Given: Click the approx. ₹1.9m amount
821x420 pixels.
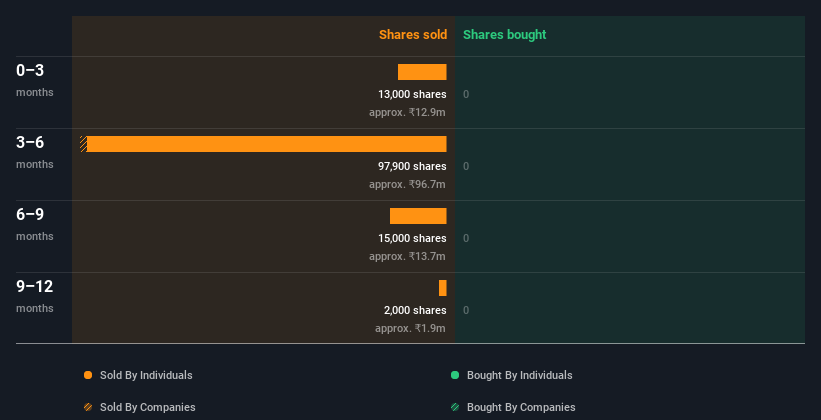Looking at the screenshot, I should [x=410, y=328].
